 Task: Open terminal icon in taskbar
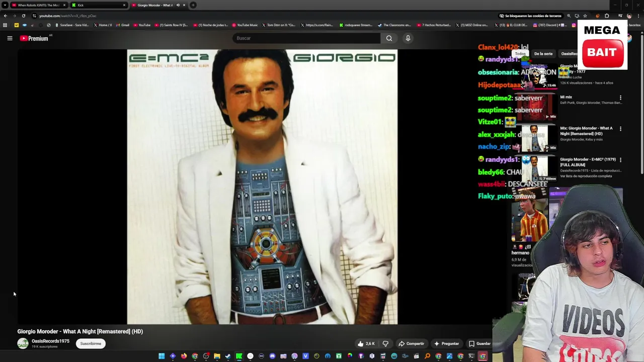471,356
